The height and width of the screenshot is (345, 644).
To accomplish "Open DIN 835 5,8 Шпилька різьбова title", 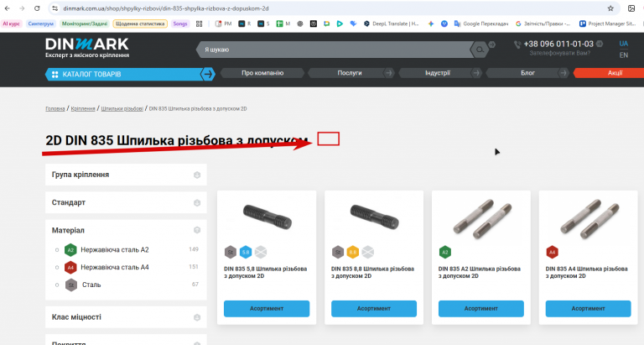I will [x=265, y=273].
